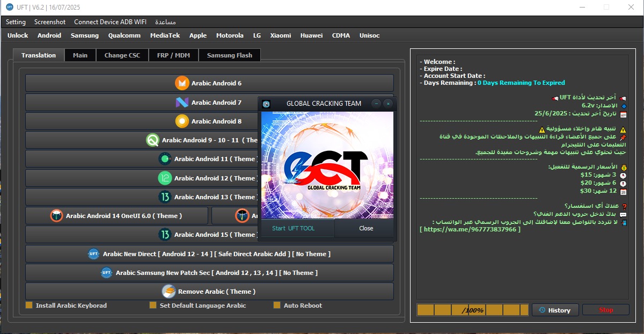
Task: Select the Oreo icon beside Arabic Android 8
Action: point(182,121)
